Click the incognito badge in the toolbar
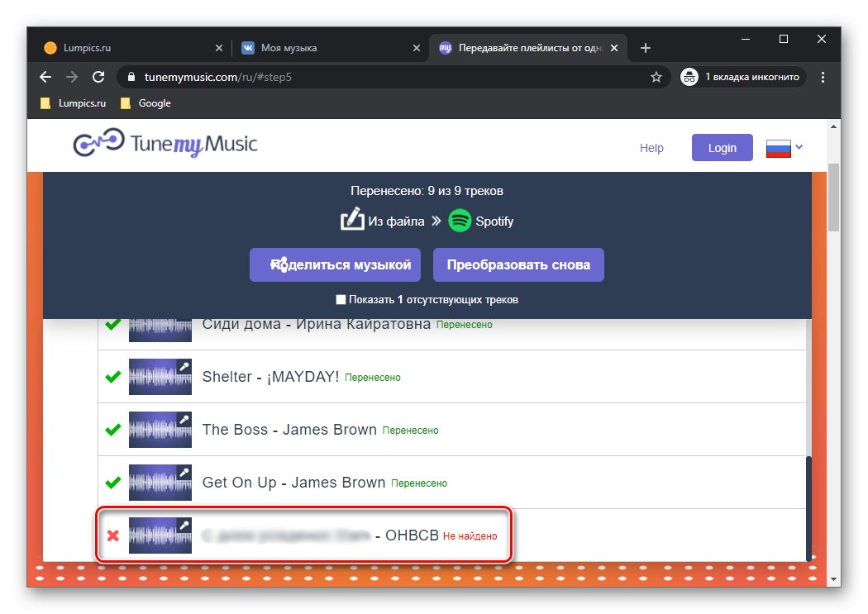Screen dimensions: 868x614 click(x=742, y=76)
